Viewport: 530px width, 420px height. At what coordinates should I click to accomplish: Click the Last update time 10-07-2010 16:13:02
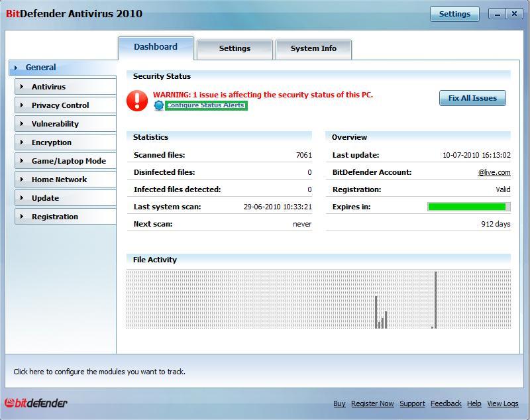[476, 155]
